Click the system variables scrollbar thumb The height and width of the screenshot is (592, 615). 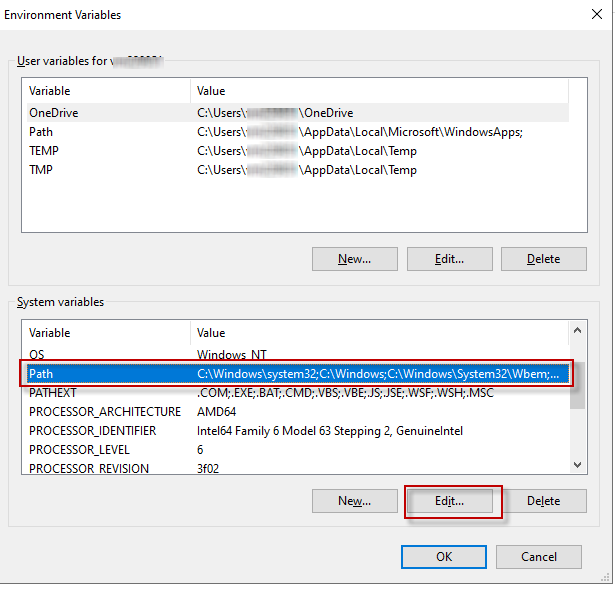pyautogui.click(x=577, y=385)
